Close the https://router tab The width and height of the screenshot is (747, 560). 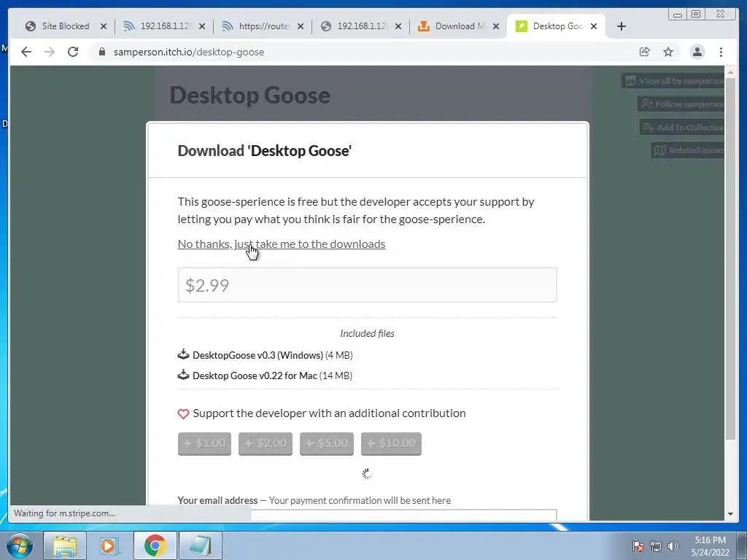pyautogui.click(x=300, y=26)
